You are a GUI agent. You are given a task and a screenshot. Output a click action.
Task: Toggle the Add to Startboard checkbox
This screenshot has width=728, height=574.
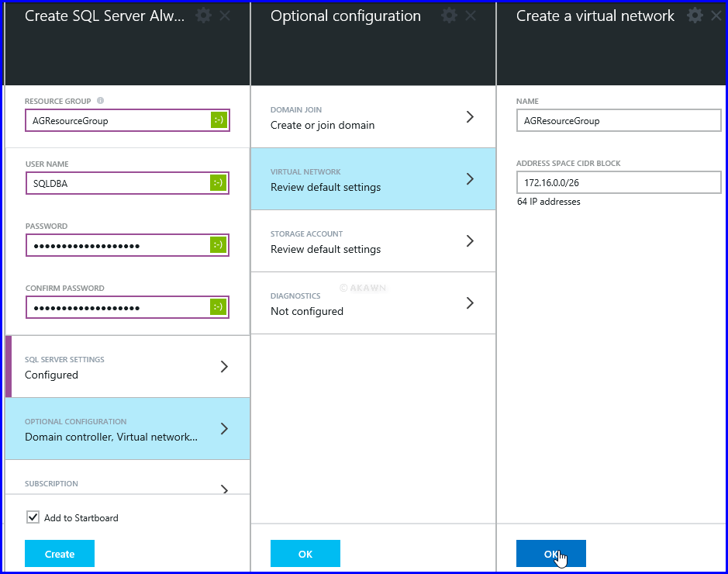[33, 517]
